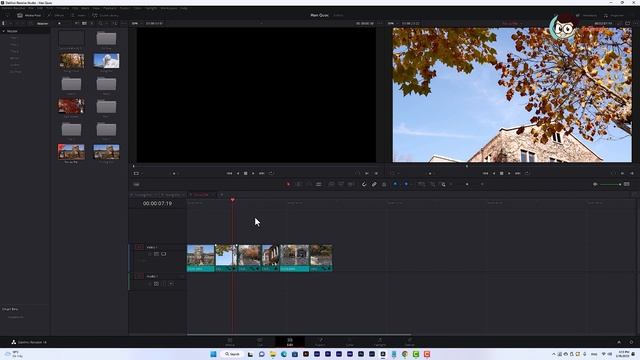Viewport: 640px width, 360px height.
Task: Open the Inspector panel button
Action: tap(614, 15)
